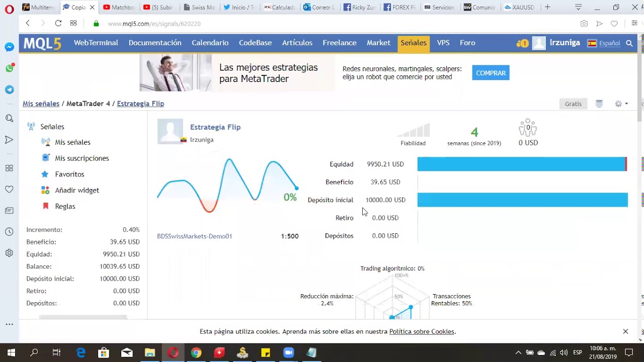Follow the Mis señales breadcrumb link
Screen dimensions: 644x362
click(41, 104)
